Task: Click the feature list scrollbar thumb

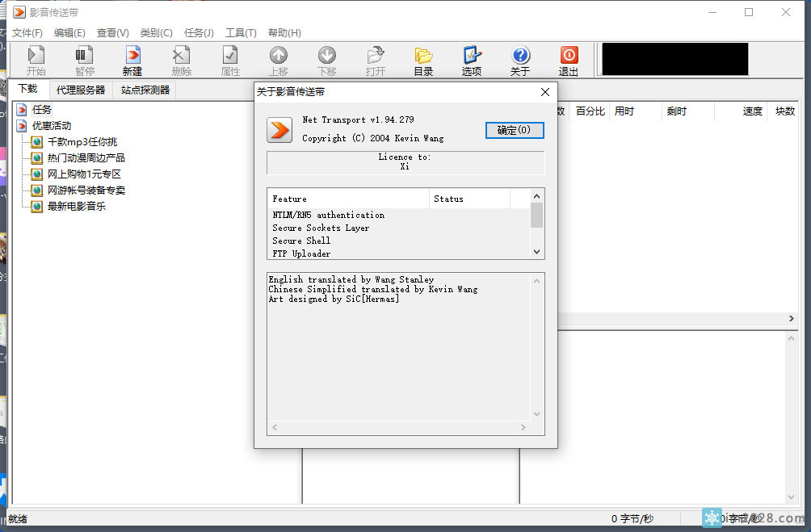Action: tap(537, 215)
